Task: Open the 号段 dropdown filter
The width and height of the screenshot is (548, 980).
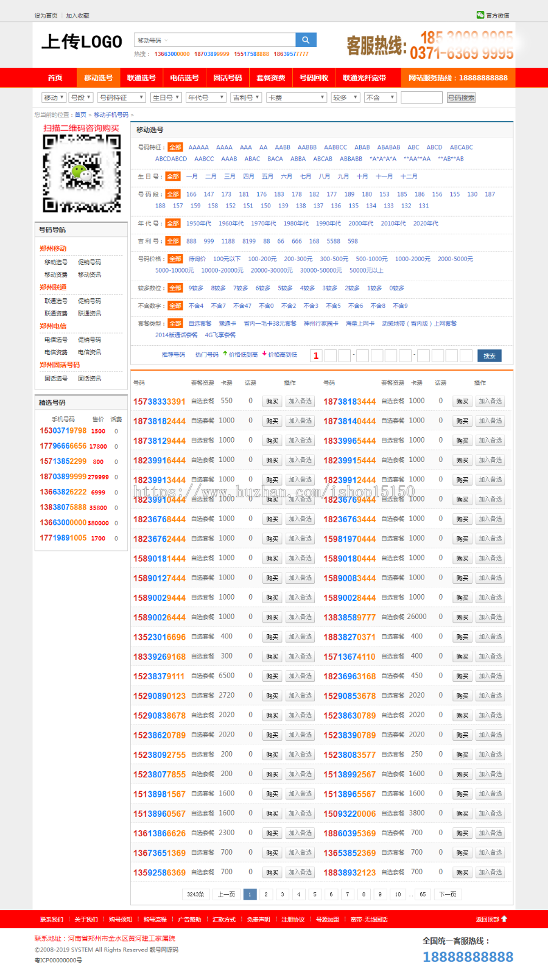Action: tap(81, 97)
